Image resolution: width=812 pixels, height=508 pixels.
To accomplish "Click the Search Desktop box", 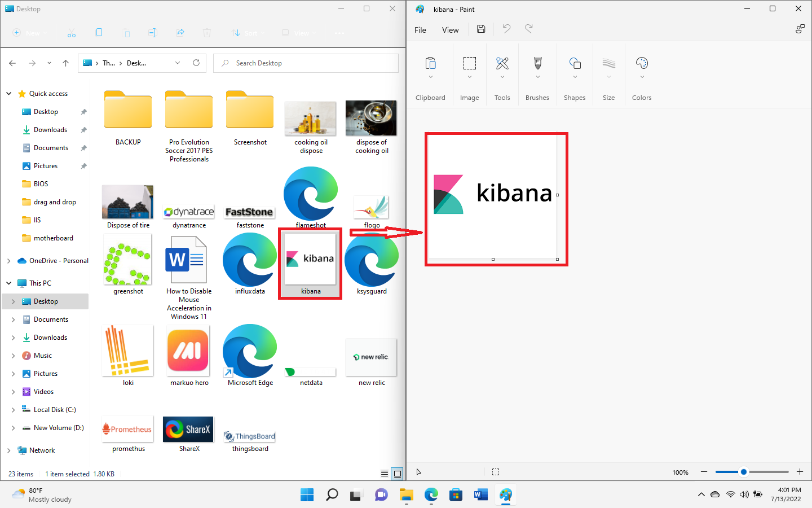I will (306, 63).
